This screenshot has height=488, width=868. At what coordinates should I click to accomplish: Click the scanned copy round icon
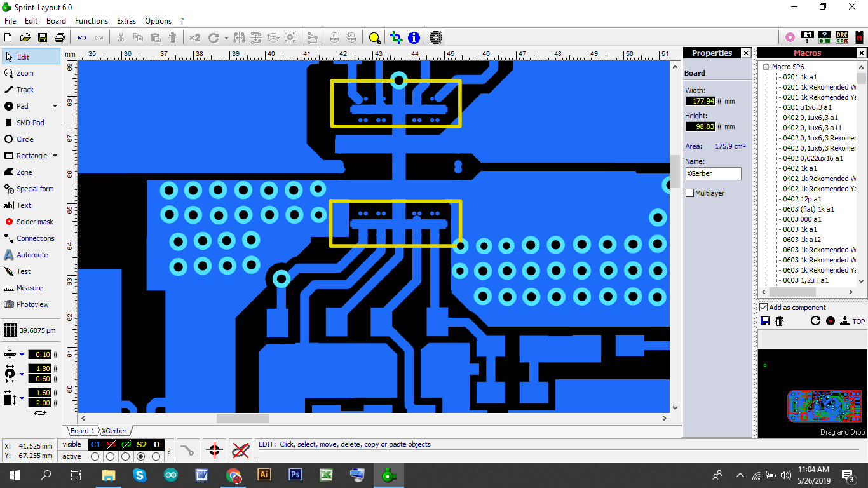point(435,37)
